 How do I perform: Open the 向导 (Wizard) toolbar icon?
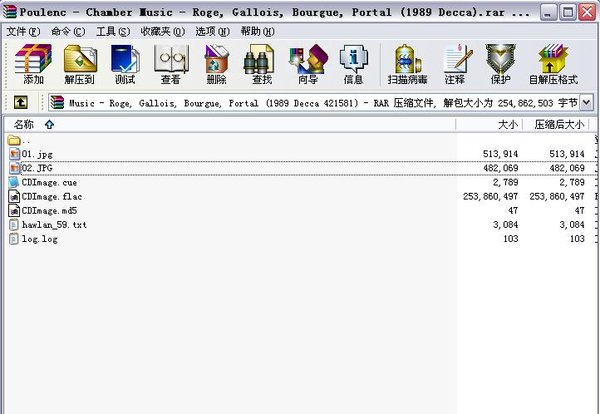pos(308,59)
